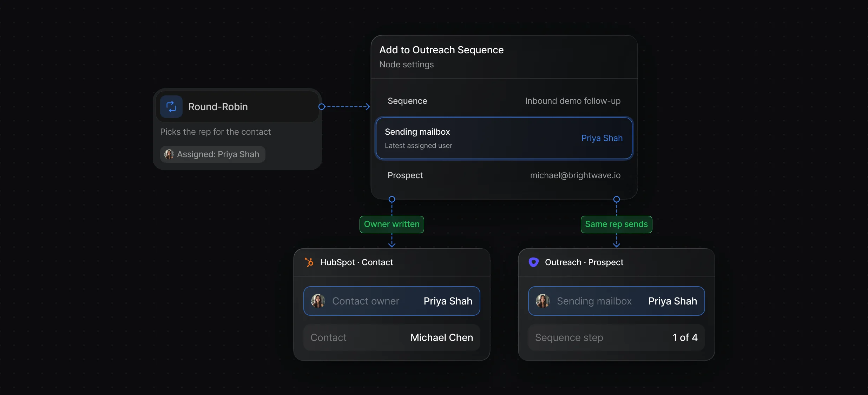The height and width of the screenshot is (395, 868).
Task: Click the Add to Outreach Sequence title
Action: (441, 50)
